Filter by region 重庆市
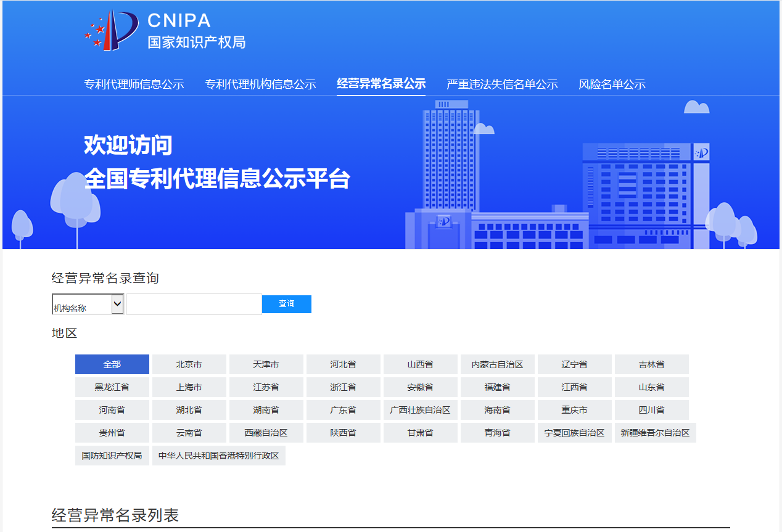The height and width of the screenshot is (532, 782). click(x=575, y=410)
